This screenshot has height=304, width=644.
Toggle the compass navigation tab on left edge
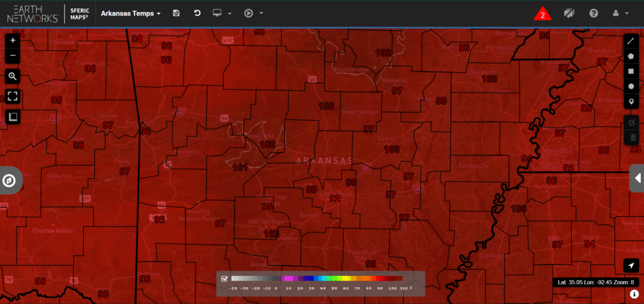9,181
